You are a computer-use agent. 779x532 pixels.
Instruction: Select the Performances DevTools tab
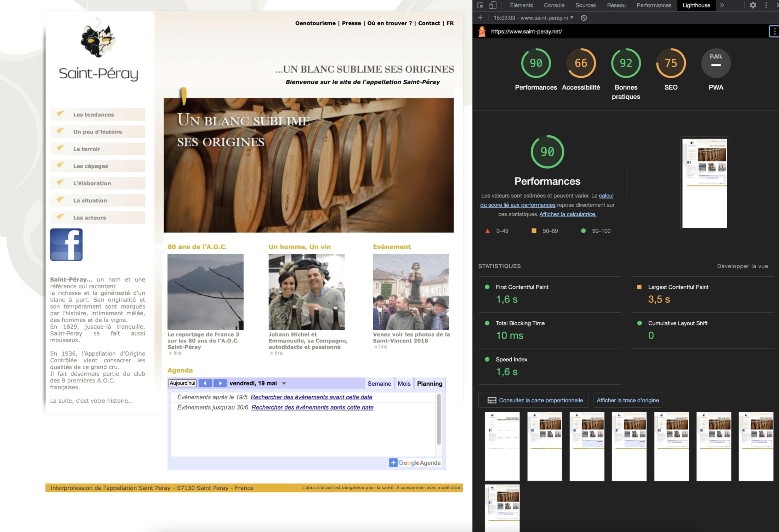(654, 5)
